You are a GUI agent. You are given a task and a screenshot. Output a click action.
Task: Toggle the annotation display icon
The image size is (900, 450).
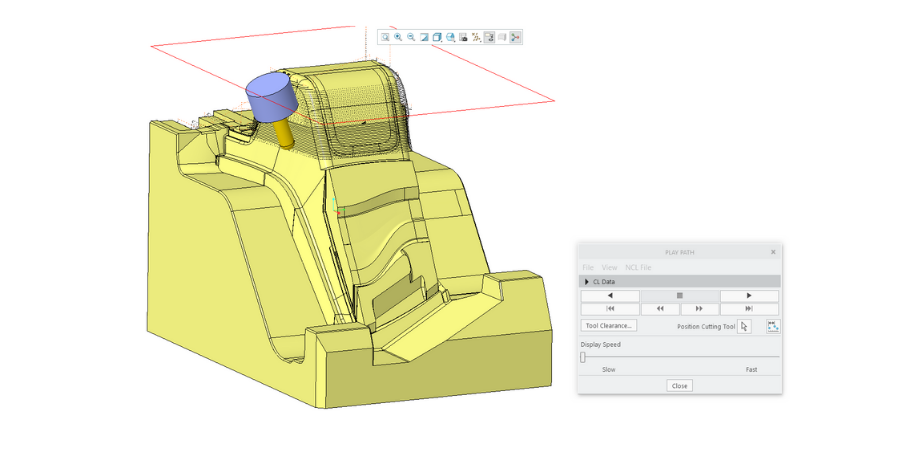click(489, 37)
